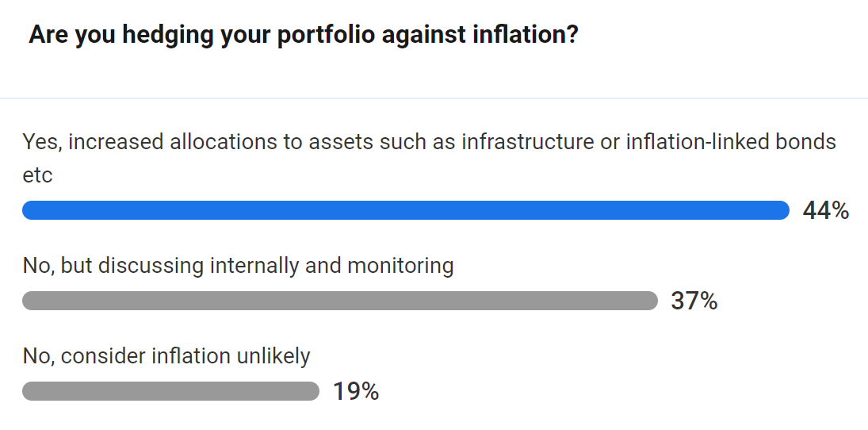Click the "inflation-linked bonds" text
The width and height of the screenshot is (868, 430).
click(x=731, y=143)
